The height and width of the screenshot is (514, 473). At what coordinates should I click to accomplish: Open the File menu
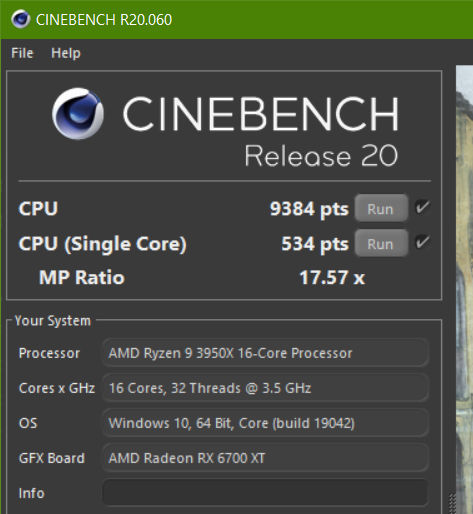tap(22, 53)
